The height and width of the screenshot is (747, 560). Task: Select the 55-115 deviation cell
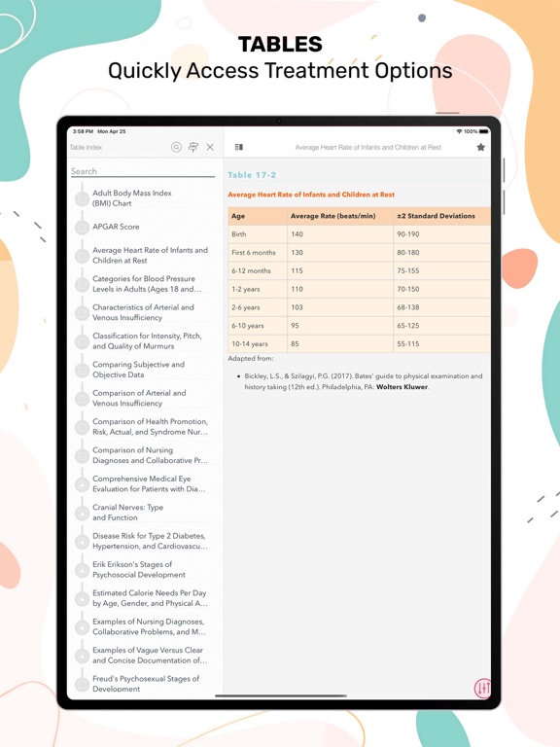(x=442, y=344)
